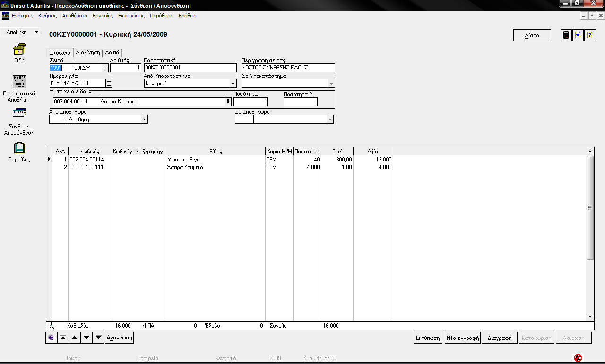605x364 pixels.
Task: Click the Σειρά code field 1391
Action: click(x=61, y=68)
